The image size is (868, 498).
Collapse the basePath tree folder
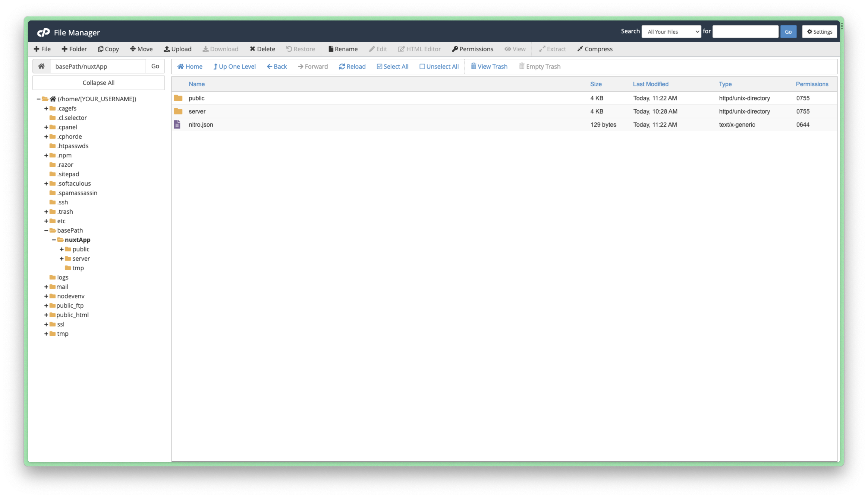click(46, 230)
